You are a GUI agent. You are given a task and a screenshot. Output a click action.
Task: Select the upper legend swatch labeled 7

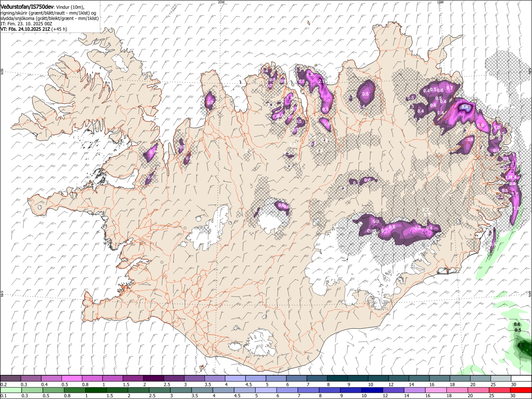[317, 379]
